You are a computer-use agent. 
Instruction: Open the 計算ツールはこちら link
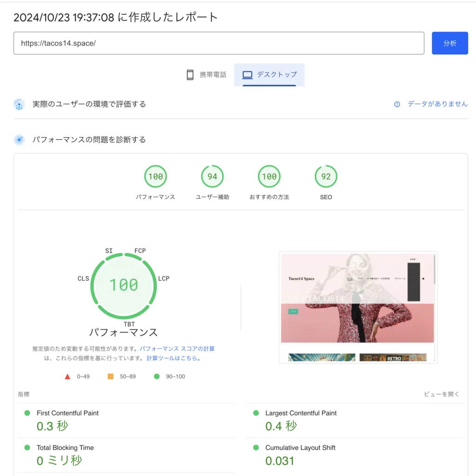tap(173, 358)
